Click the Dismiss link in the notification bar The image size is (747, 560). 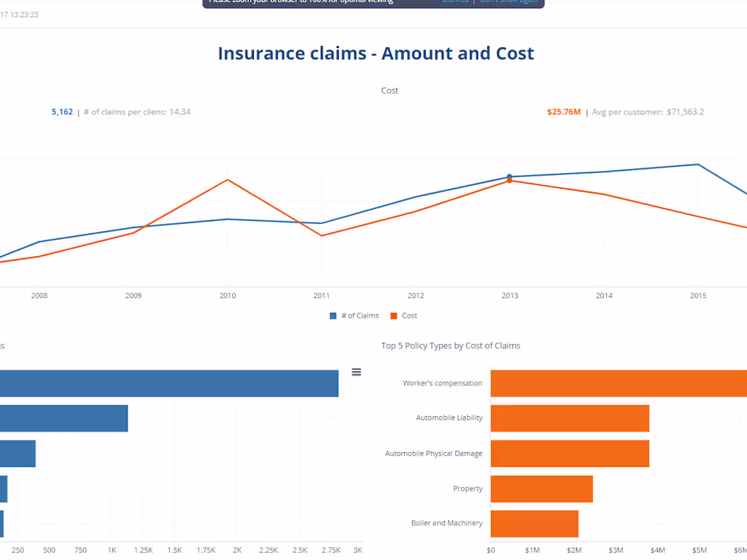point(456,1)
